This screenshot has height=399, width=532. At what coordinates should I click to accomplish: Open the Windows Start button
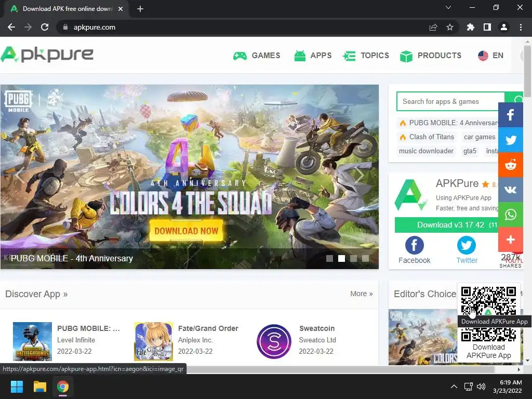[17, 387]
